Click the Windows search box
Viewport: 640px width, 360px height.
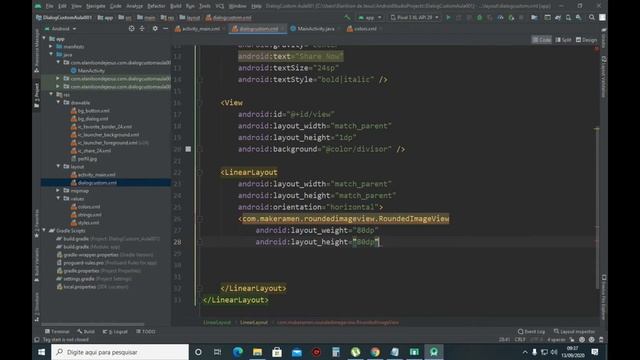[120, 352]
